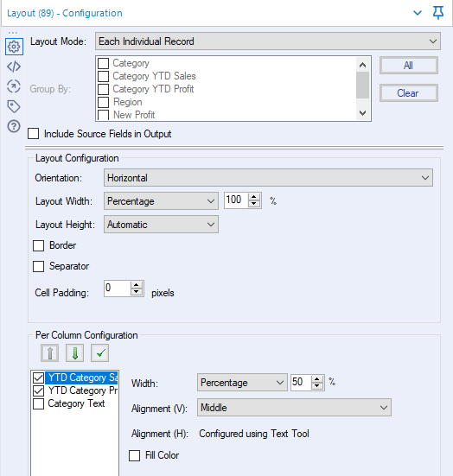Viewport: 453px width, 476px height.
Task: Select the YTD Category Pr list item
Action: pyautogui.click(x=83, y=390)
